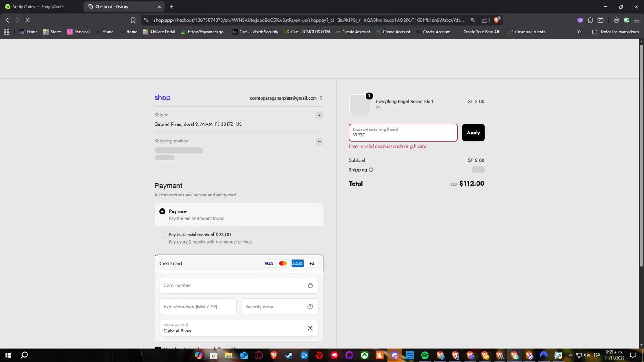Open the translate page icon
Screen dimensions: 644x362
pyautogui.click(x=473, y=20)
